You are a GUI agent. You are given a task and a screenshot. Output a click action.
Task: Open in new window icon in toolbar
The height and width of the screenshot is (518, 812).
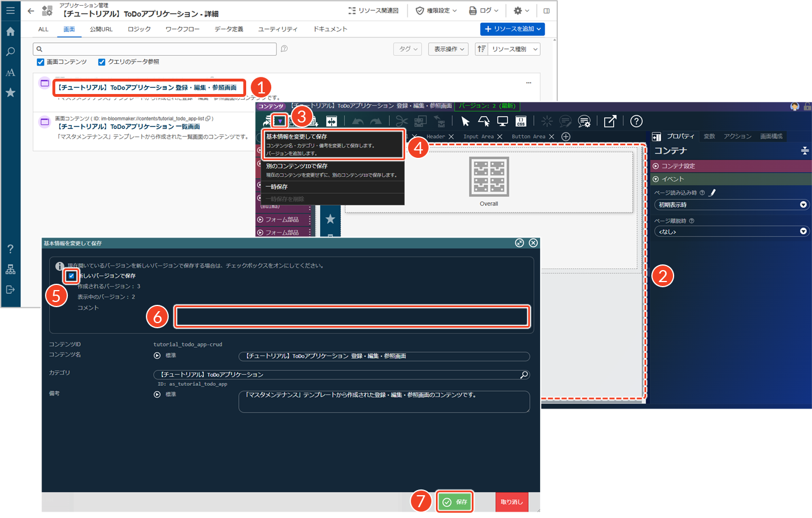point(610,121)
